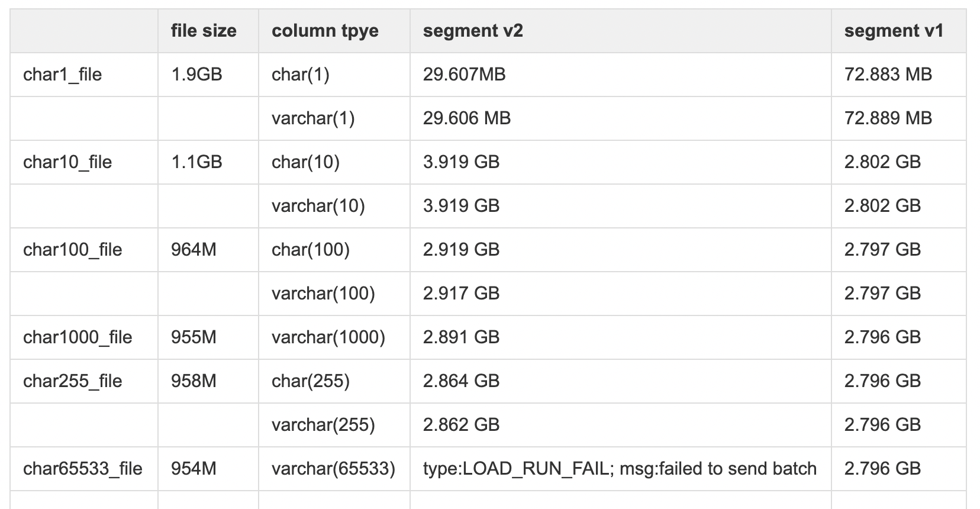
Task: Click the 1.1GB file size cell
Action: pos(196,162)
